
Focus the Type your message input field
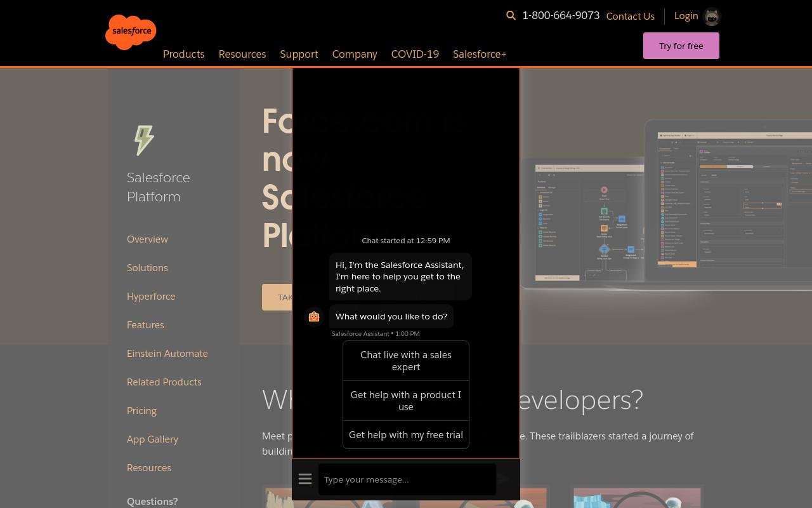(x=407, y=479)
